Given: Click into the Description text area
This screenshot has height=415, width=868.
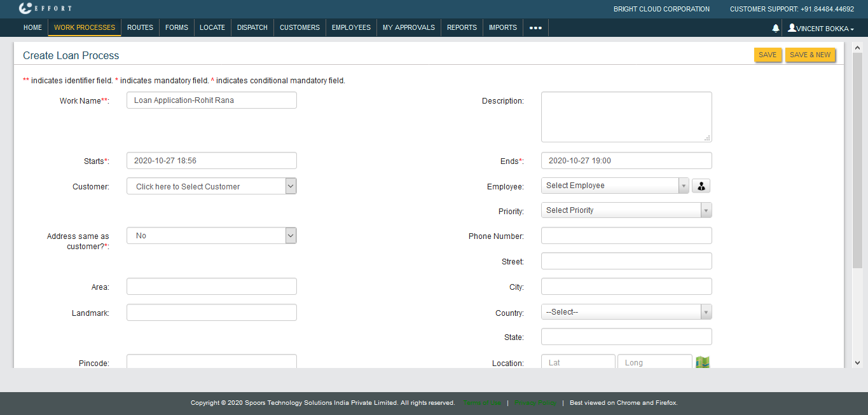Looking at the screenshot, I should 626,117.
